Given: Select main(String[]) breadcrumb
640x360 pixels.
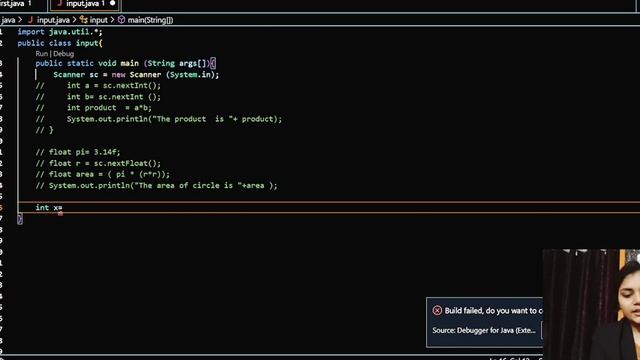Looking at the screenshot, I should 150,20.
